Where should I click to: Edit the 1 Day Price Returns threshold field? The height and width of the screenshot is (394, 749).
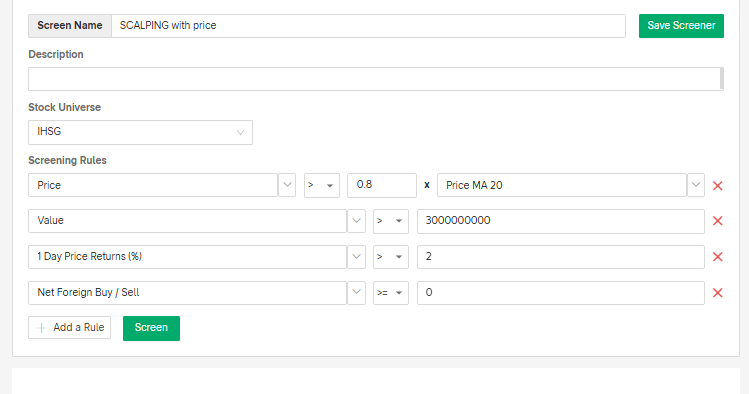tap(561, 257)
